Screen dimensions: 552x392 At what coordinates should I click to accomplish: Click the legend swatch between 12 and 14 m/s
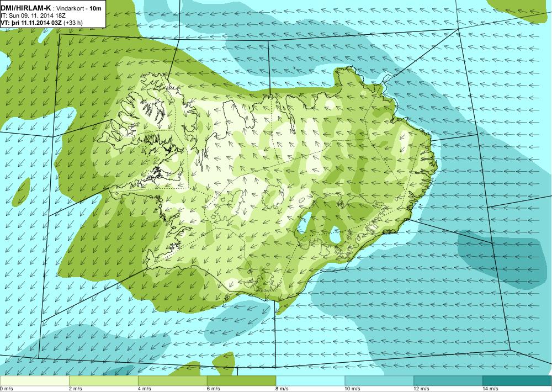pyautogui.click(x=448, y=381)
